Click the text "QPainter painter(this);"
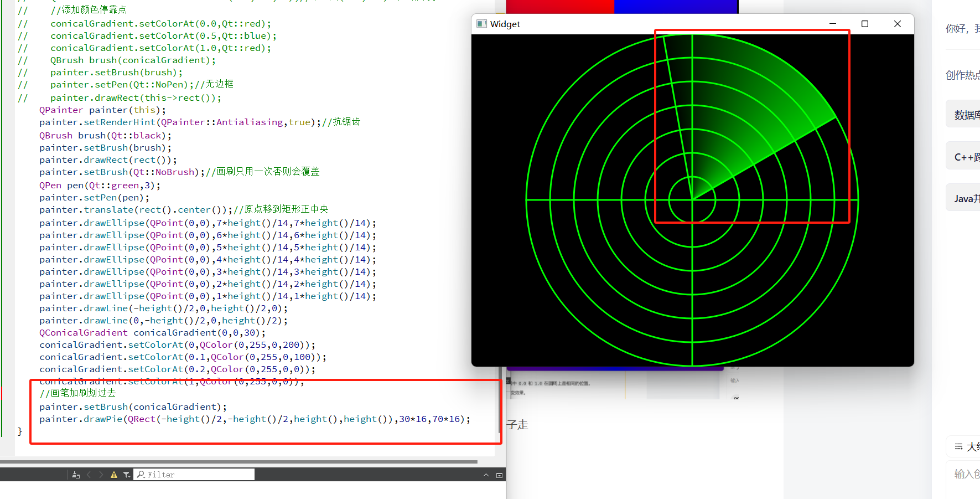Viewport: 980px width, 499px height. pos(103,110)
